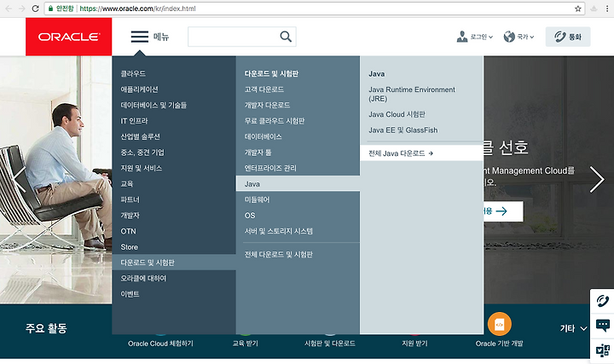Open 엔터프라이즈 관리 submenu item

[270, 168]
